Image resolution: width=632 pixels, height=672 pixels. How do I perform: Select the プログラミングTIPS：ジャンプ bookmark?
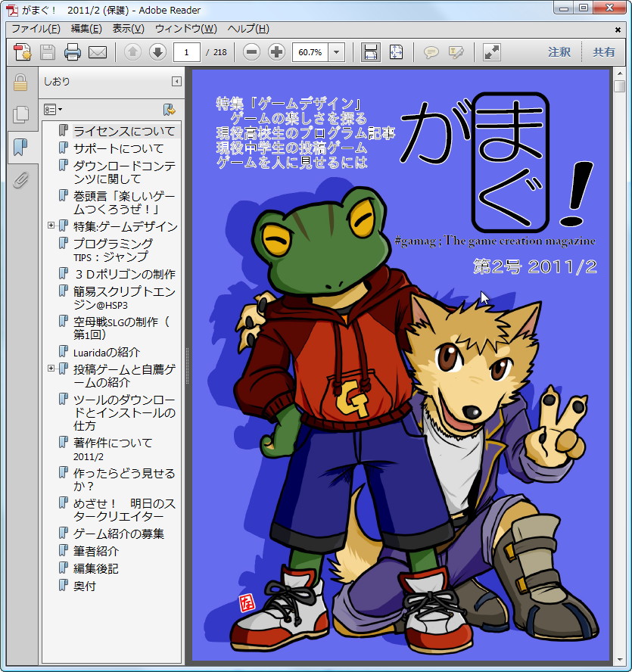point(113,250)
